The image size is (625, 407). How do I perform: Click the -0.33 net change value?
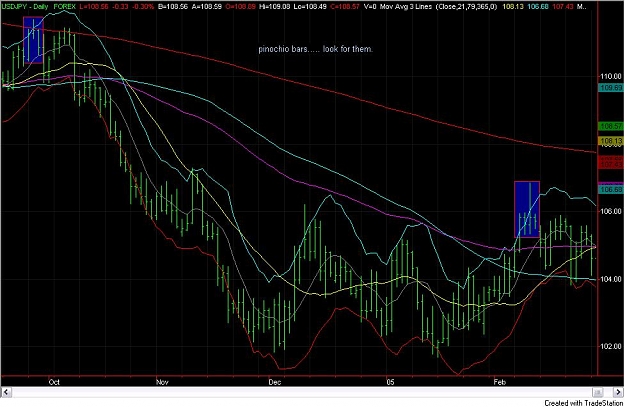click(119, 7)
